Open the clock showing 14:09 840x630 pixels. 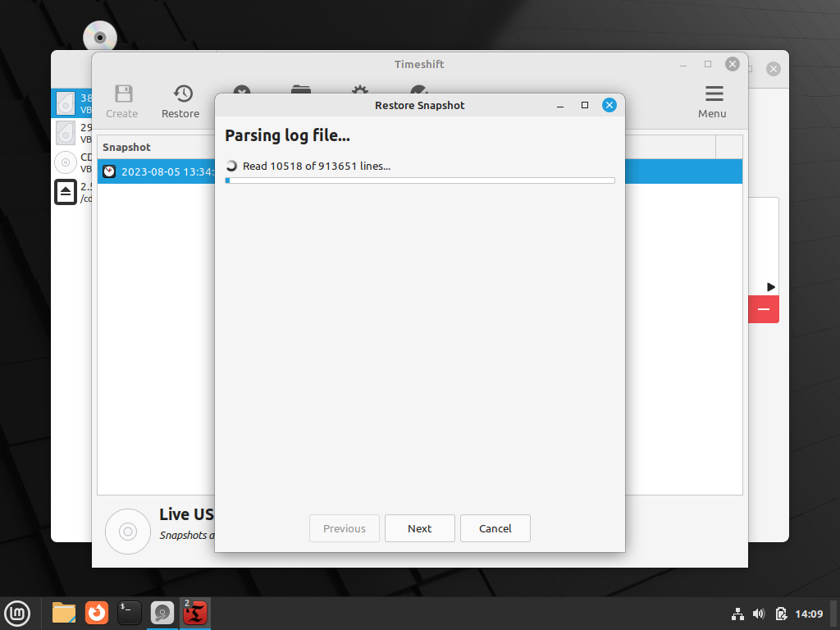809,614
